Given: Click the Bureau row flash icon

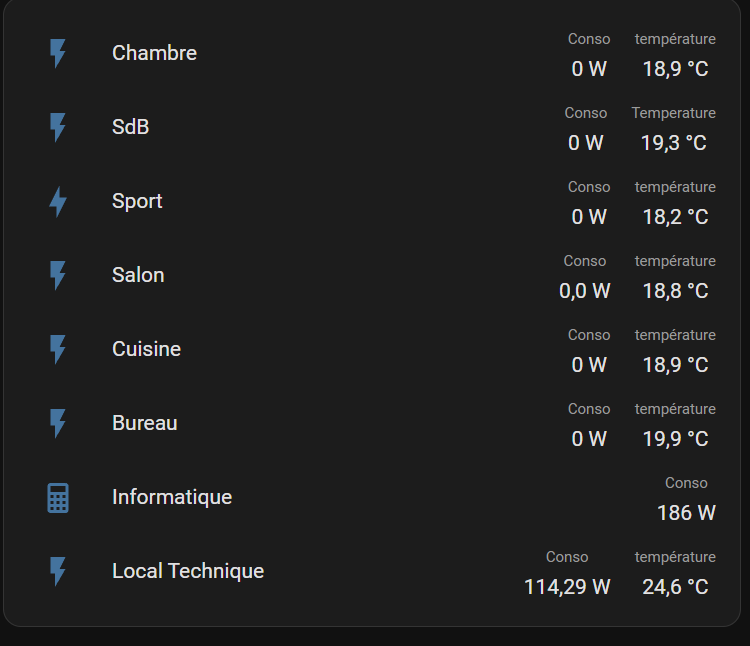Looking at the screenshot, I should click(x=58, y=423).
